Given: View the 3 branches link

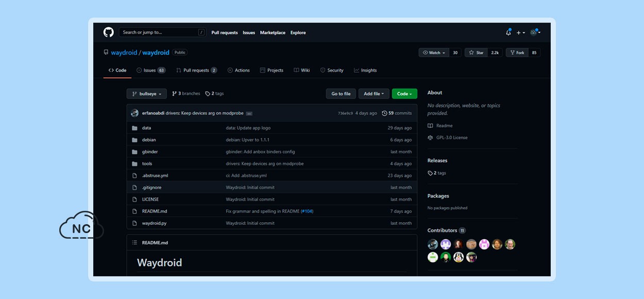Looking at the screenshot, I should 186,94.
